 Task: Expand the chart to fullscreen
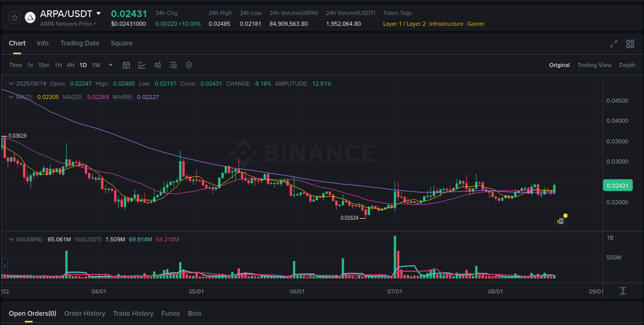(613, 44)
